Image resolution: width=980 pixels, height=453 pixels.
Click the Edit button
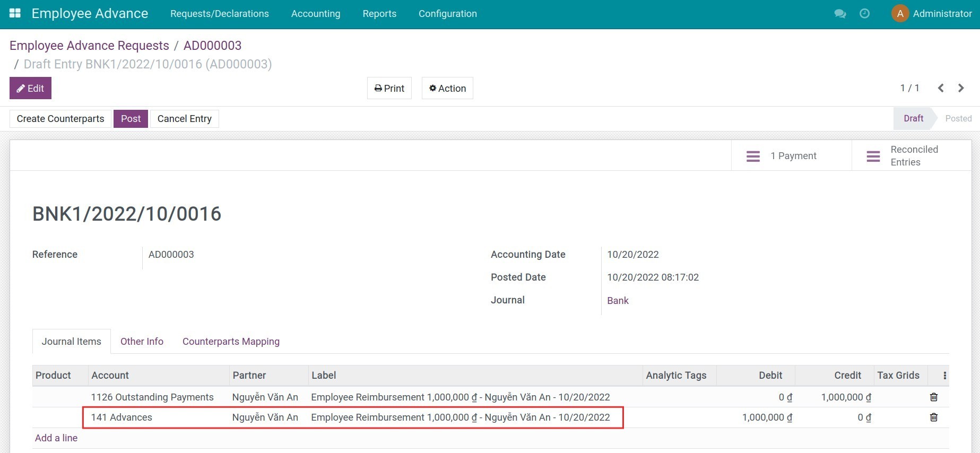click(x=30, y=89)
